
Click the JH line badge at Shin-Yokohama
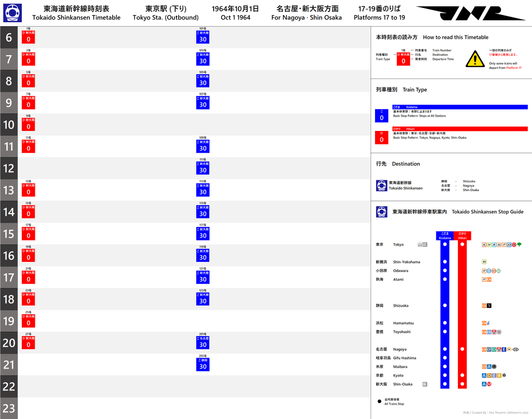click(484, 262)
